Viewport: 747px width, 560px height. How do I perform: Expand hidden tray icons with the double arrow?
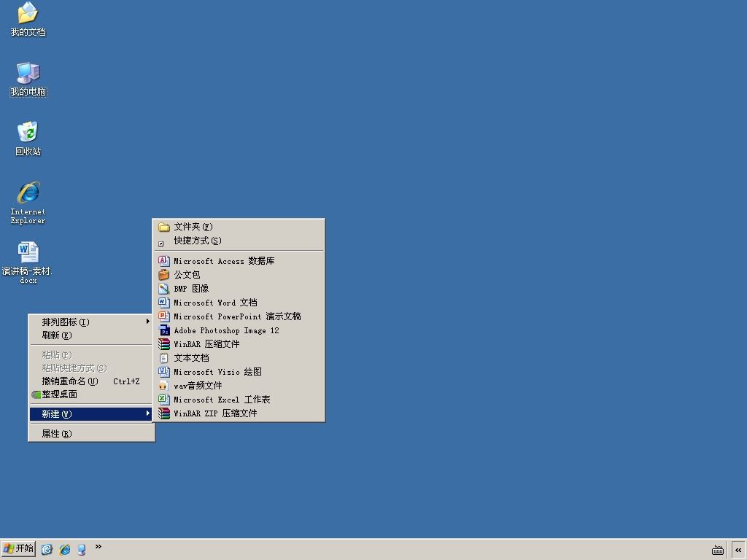tap(738, 550)
